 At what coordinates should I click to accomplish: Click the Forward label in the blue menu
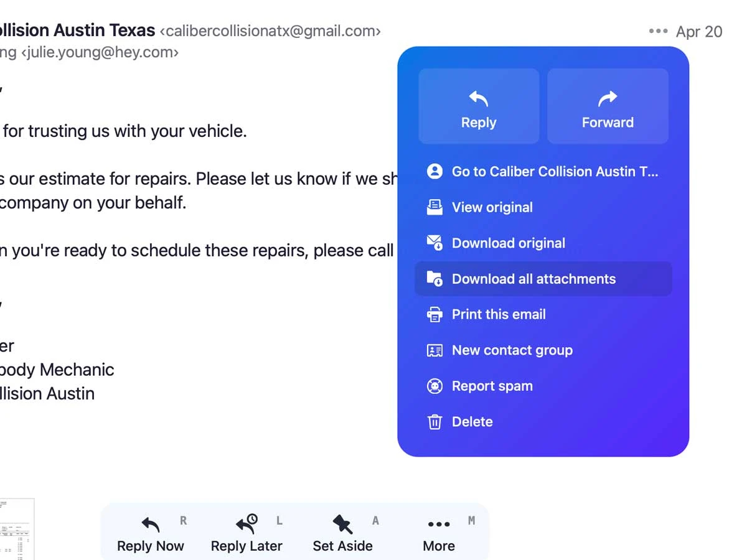click(x=608, y=123)
